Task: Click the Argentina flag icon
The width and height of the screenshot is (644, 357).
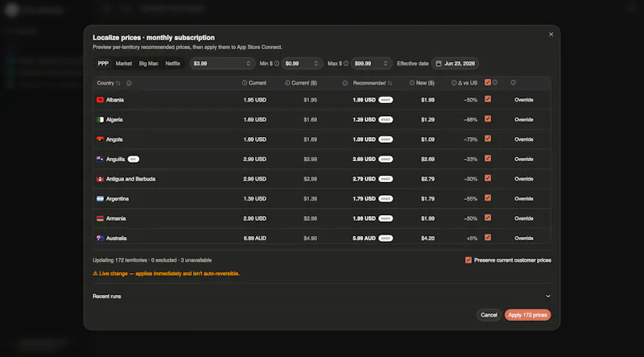Action: (100, 198)
